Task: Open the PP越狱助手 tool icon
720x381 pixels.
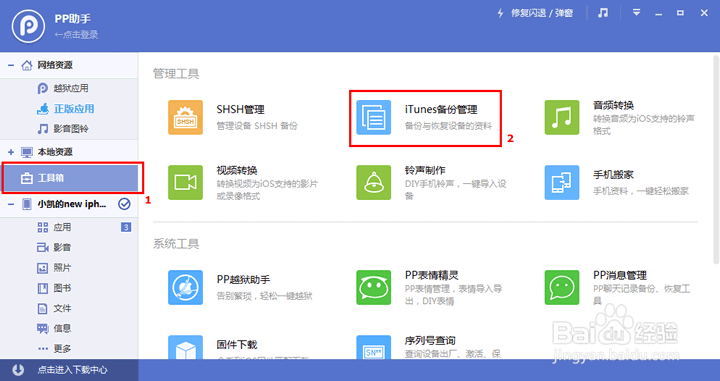Action: coord(186,287)
